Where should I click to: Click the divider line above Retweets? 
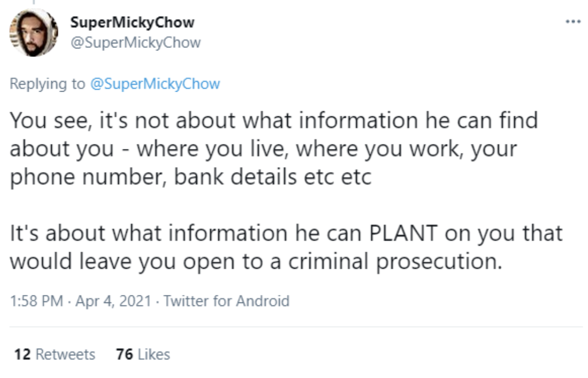(x=296, y=327)
